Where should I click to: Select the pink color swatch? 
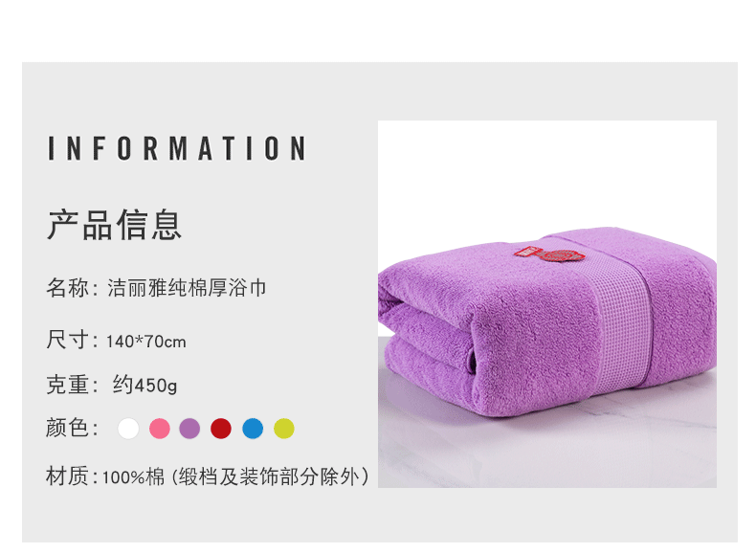coord(160,429)
